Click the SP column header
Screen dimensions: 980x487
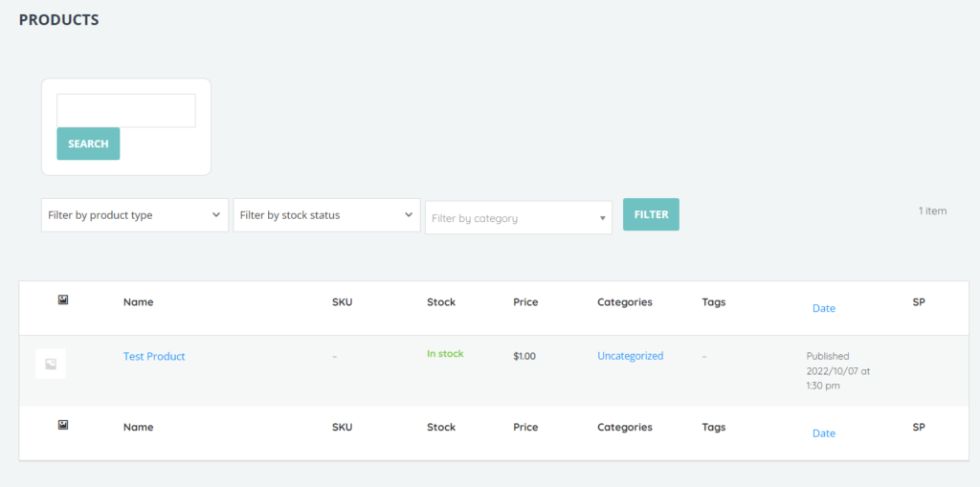pyautogui.click(x=919, y=302)
